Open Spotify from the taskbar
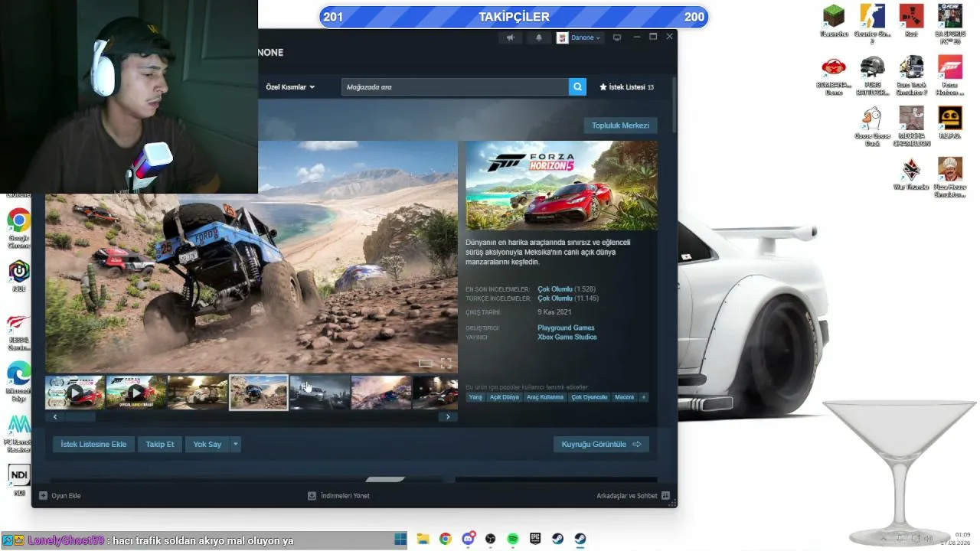The image size is (980, 551). click(513, 539)
